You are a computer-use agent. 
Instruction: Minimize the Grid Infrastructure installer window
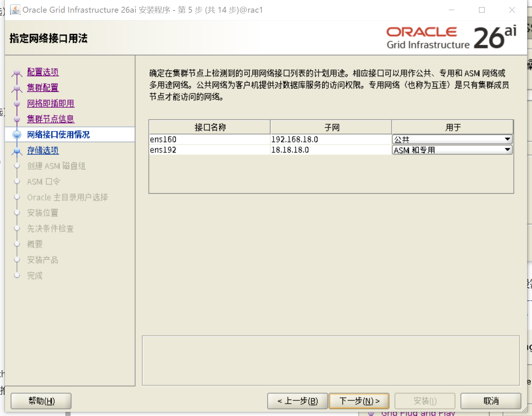[x=451, y=10]
